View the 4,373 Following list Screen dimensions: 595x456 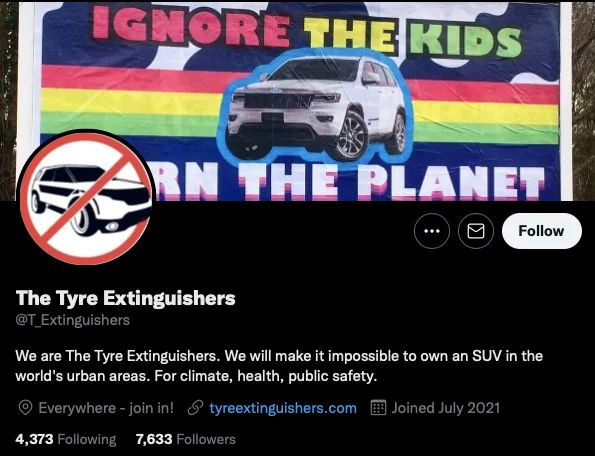point(66,439)
